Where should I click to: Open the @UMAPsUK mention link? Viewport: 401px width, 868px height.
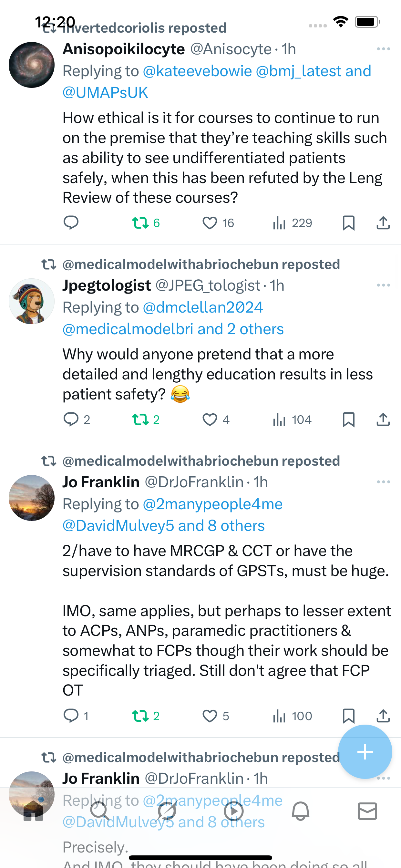pos(105,93)
